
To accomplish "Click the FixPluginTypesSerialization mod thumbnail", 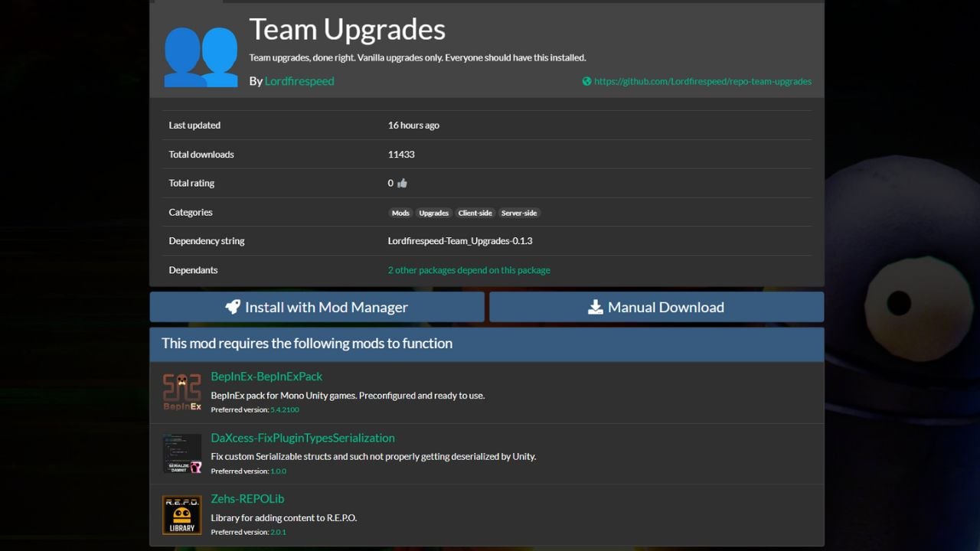I will pyautogui.click(x=182, y=454).
